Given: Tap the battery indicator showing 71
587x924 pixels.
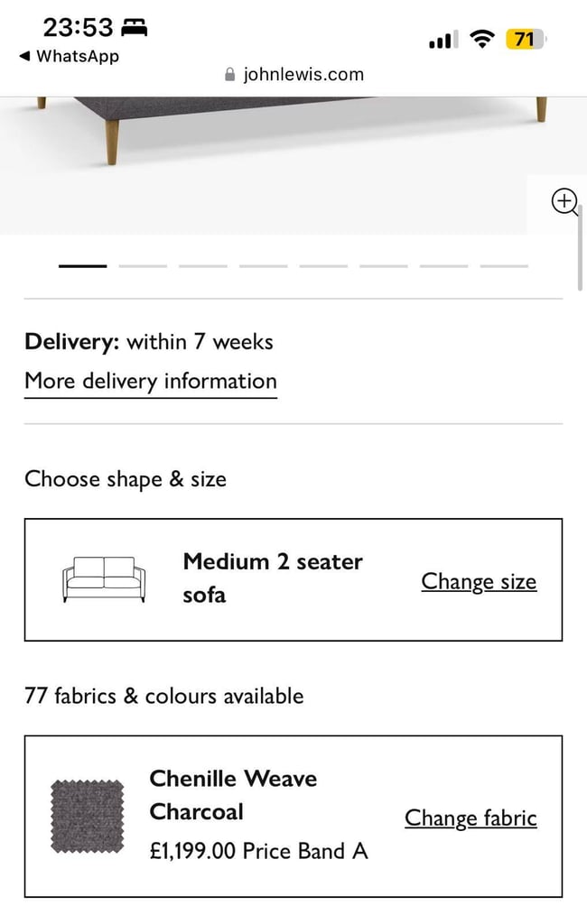Looking at the screenshot, I should [x=525, y=40].
